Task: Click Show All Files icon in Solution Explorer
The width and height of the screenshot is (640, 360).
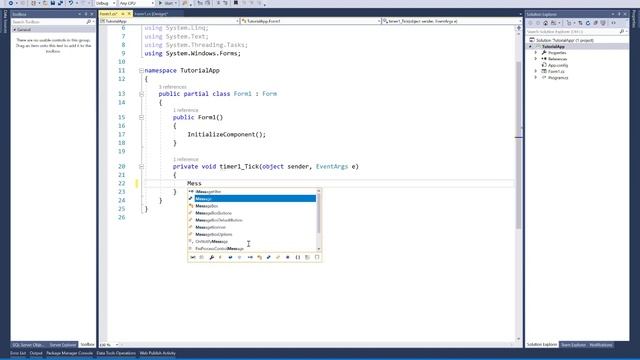Action: click(603, 23)
